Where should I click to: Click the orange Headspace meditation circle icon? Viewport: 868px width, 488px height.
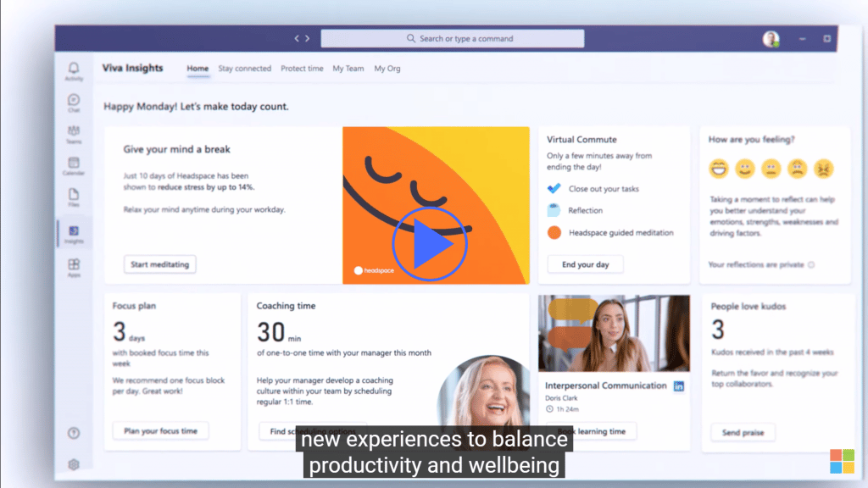554,232
